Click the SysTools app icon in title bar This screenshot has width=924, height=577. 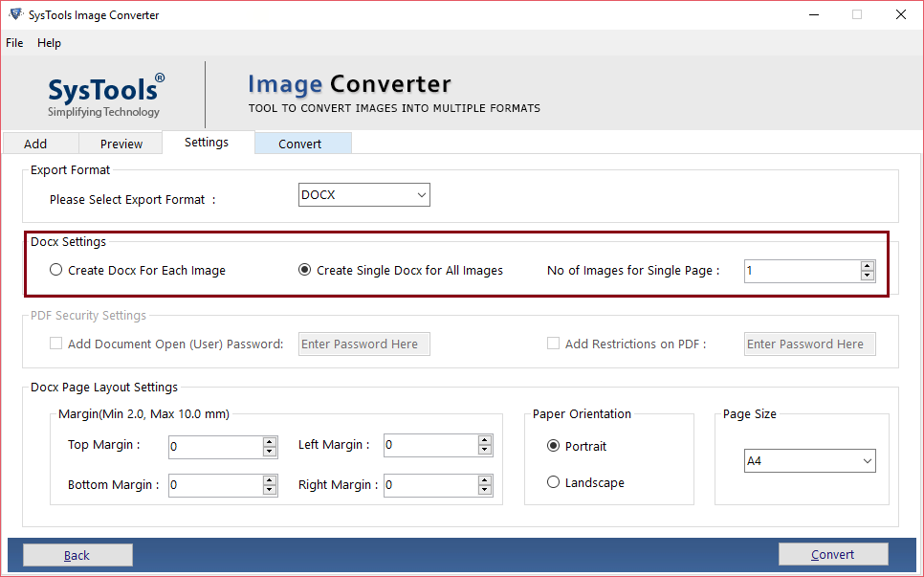(x=16, y=14)
